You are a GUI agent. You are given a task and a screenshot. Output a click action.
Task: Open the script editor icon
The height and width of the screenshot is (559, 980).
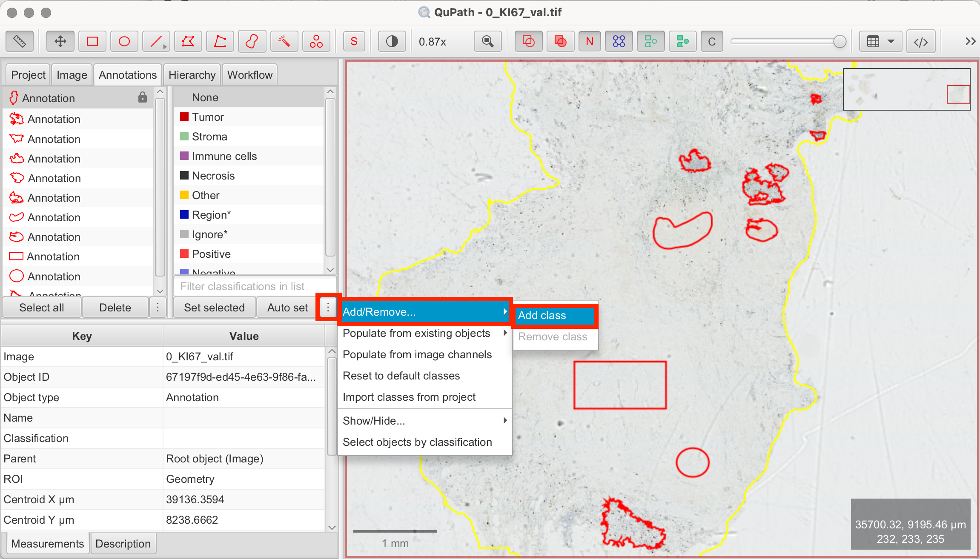(x=921, y=41)
